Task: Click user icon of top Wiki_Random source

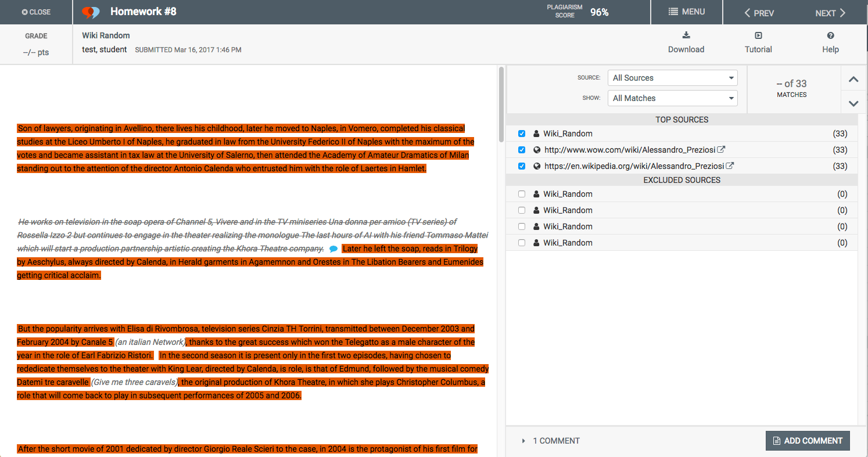Action: coord(537,134)
